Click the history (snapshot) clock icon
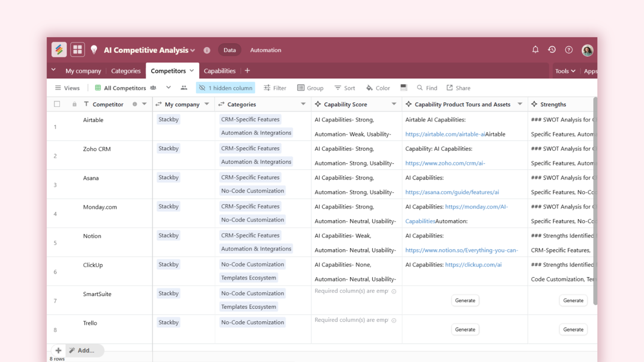644x362 pixels. point(552,49)
